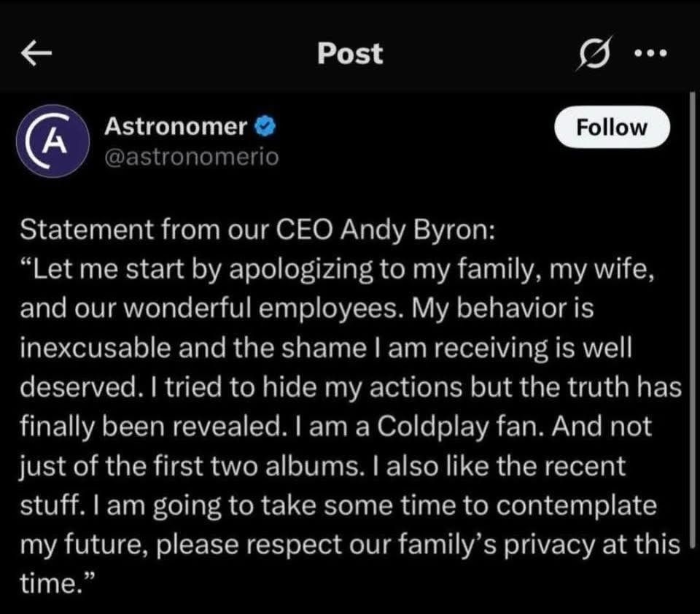Click the blue verified badge
Image resolution: width=700 pixels, height=614 pixels.
point(265,126)
